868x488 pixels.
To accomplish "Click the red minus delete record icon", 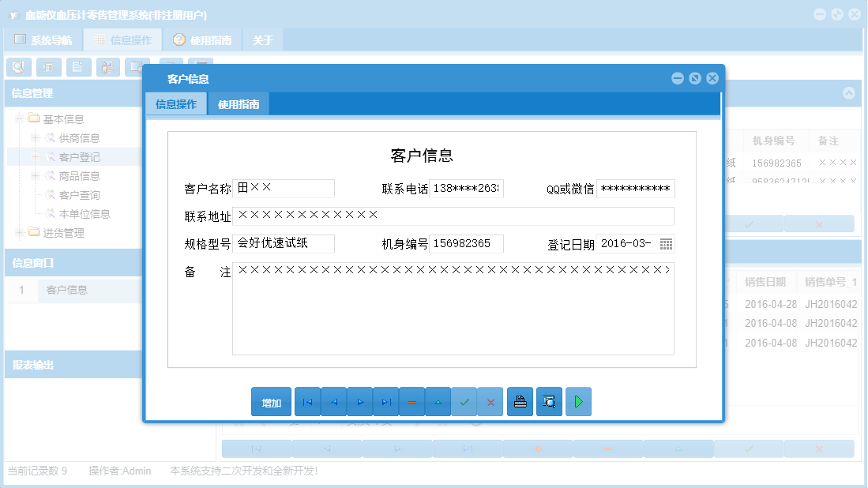I will [411, 401].
